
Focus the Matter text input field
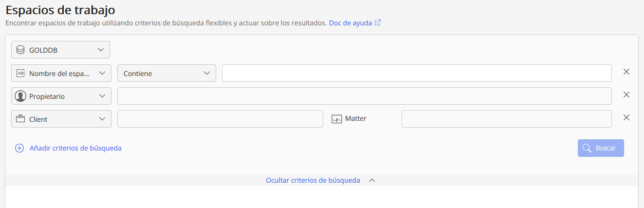tap(506, 119)
